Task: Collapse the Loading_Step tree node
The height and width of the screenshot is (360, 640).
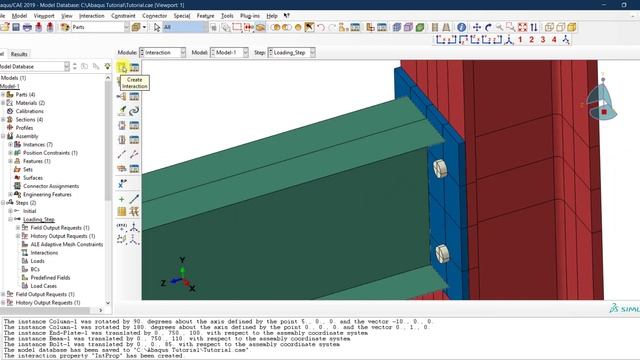Action: tap(11, 219)
